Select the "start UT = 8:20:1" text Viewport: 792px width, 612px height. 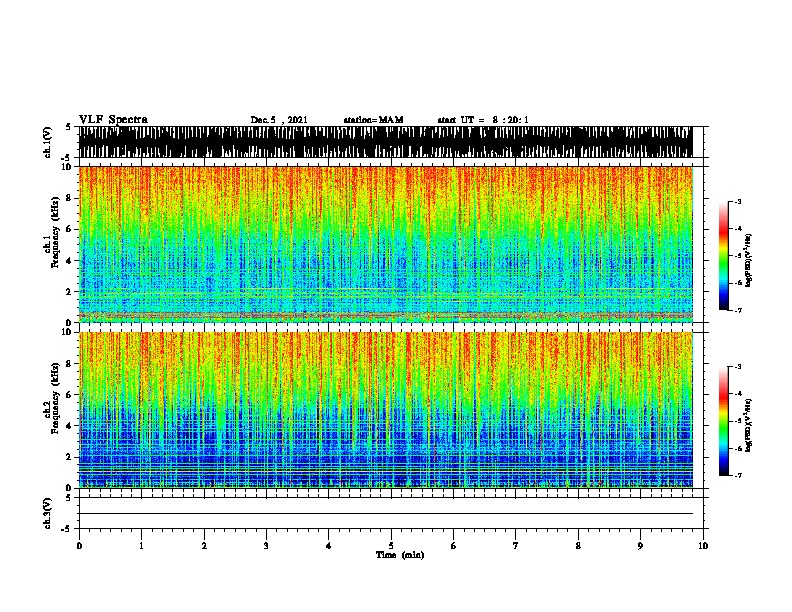pyautogui.click(x=483, y=120)
